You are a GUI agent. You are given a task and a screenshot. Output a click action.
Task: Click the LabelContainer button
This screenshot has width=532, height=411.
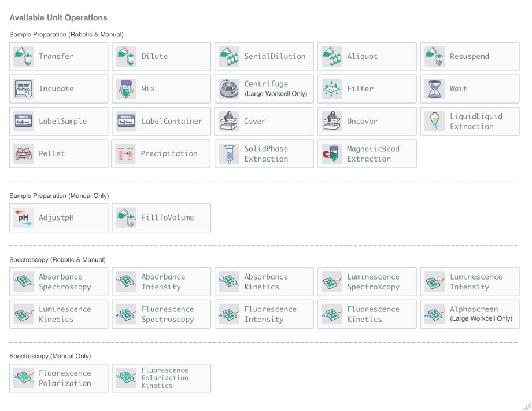coord(161,122)
